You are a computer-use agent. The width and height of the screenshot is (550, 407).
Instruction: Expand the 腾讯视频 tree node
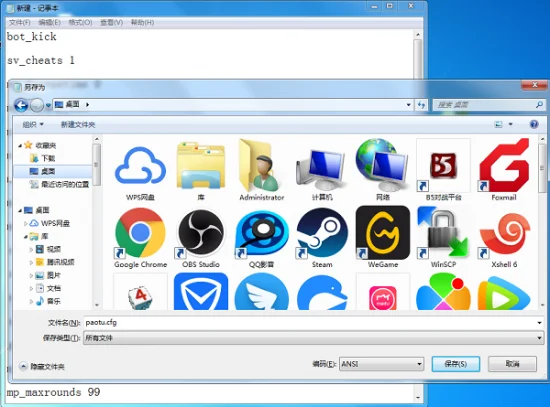[31, 262]
